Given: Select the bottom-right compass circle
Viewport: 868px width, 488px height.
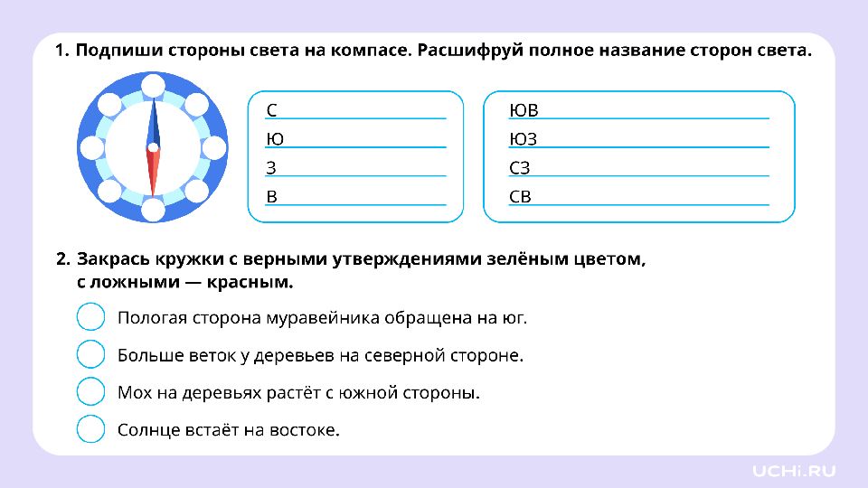Looking at the screenshot, I should (x=196, y=191).
